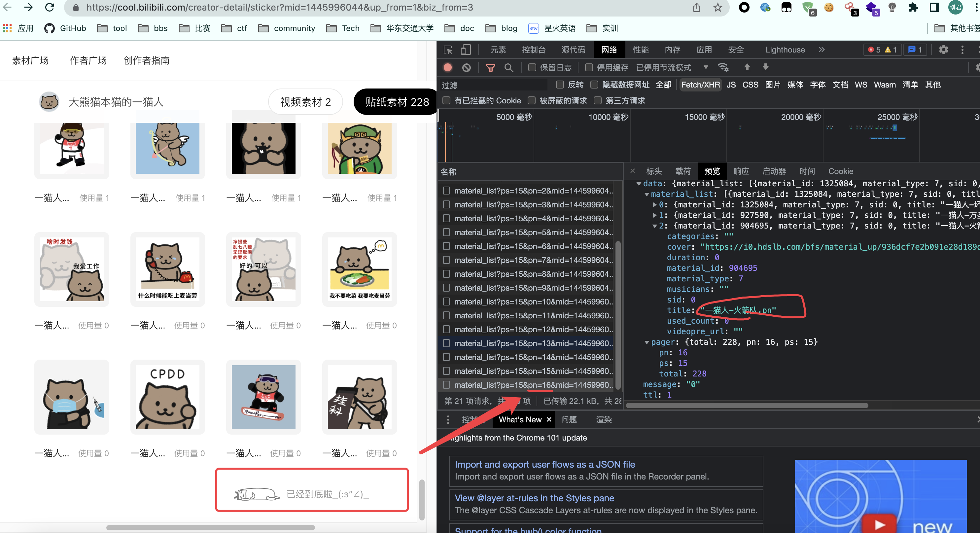Bookmark this page with the star icon
This screenshot has width=980, height=533.
(x=717, y=7)
